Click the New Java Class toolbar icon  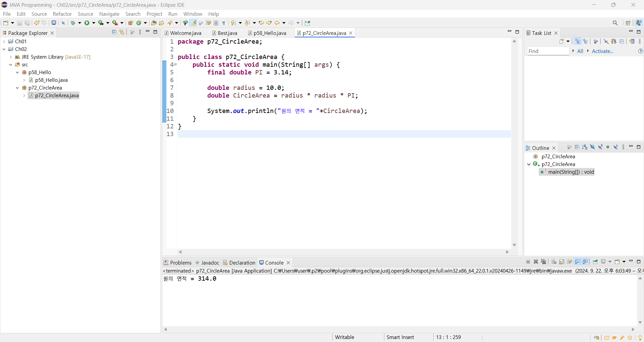pos(139,23)
